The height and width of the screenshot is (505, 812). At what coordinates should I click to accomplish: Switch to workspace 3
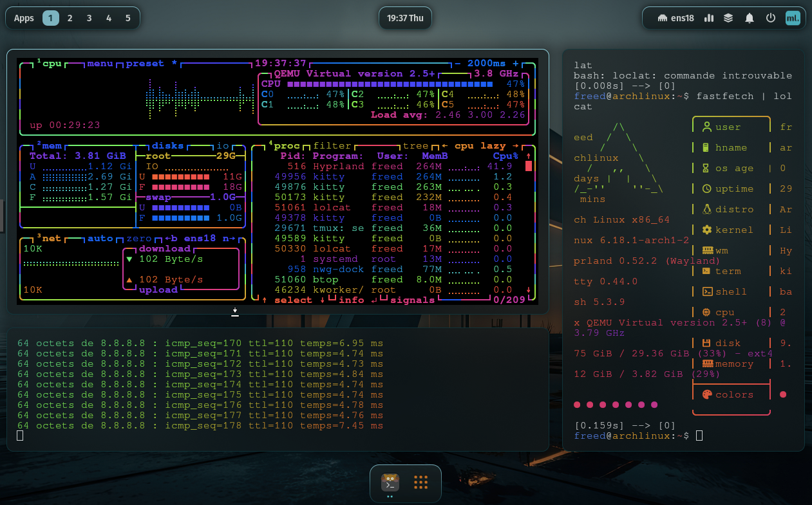coord(89,18)
